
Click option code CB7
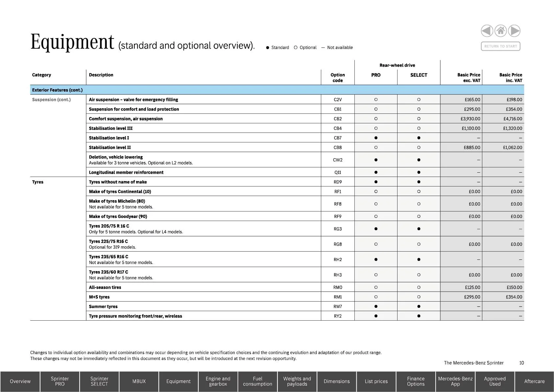[338, 138]
